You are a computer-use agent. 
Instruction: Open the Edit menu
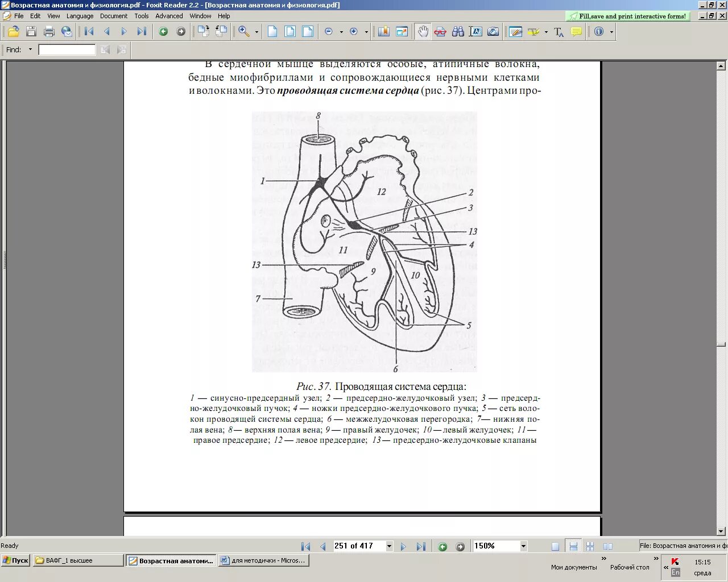click(35, 16)
